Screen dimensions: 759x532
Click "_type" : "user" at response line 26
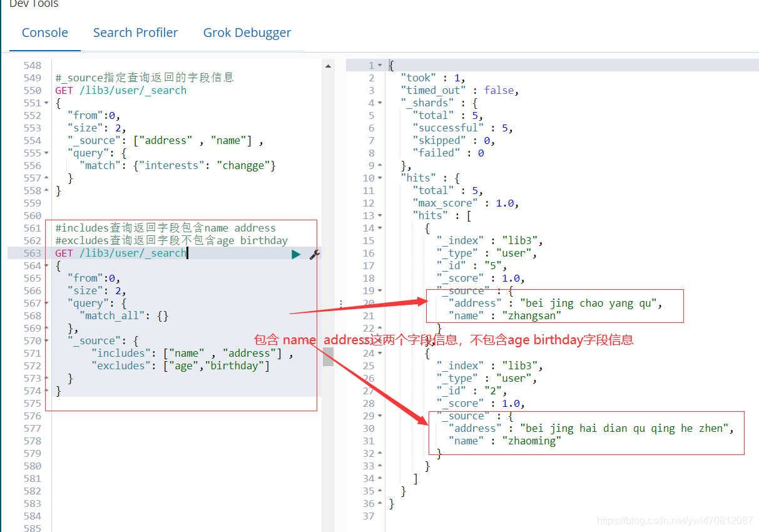point(487,378)
